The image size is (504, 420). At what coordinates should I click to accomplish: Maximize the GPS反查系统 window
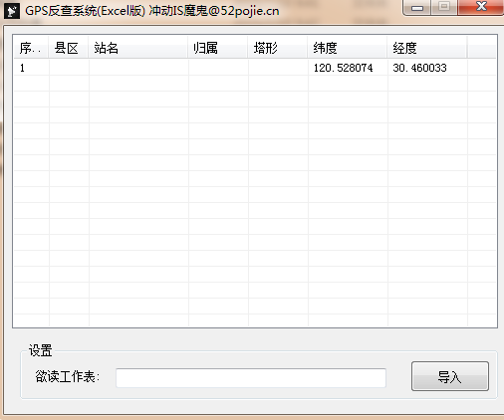tap(444, 7)
